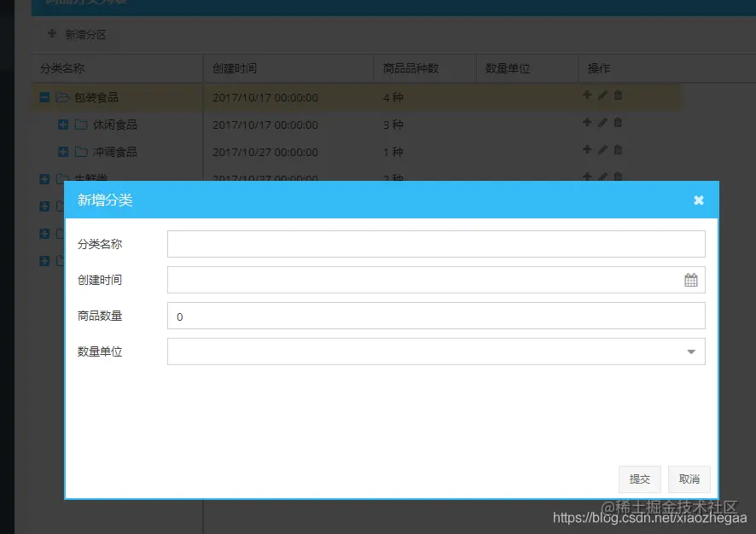Expand the 生鲜类 tree node
Image resolution: width=756 pixels, height=534 pixels.
[x=44, y=179]
